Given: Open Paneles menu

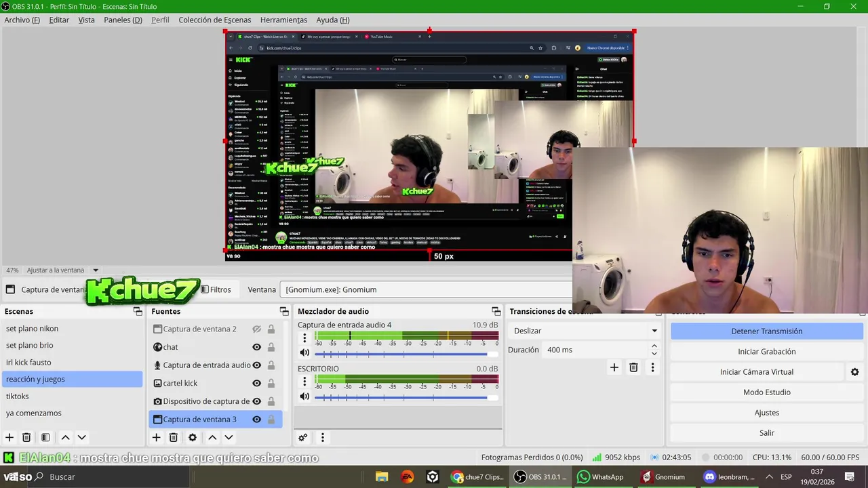Looking at the screenshot, I should click(x=123, y=20).
